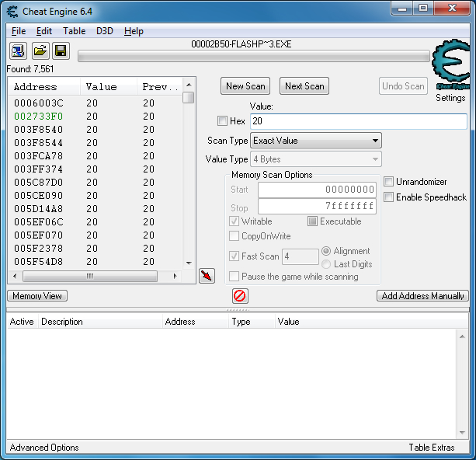Click the New Scan button

pos(245,86)
